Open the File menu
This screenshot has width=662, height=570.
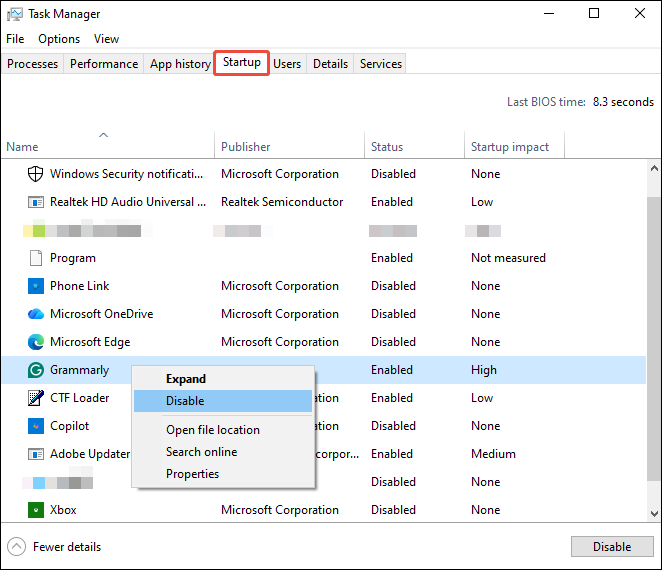(x=15, y=39)
